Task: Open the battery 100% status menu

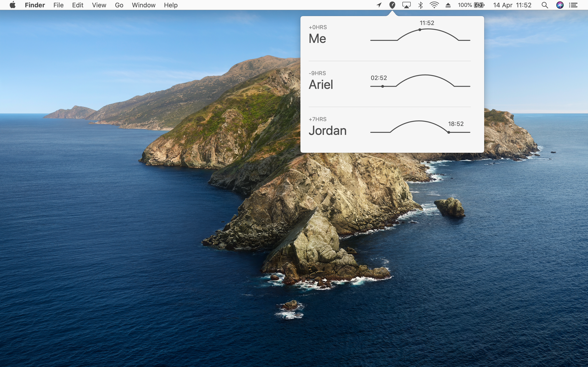Action: pos(471,5)
